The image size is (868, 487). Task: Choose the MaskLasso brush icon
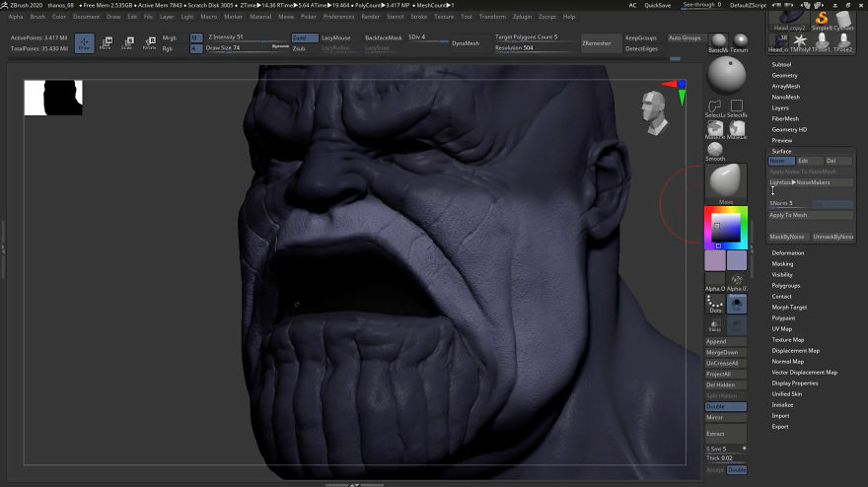(737, 130)
